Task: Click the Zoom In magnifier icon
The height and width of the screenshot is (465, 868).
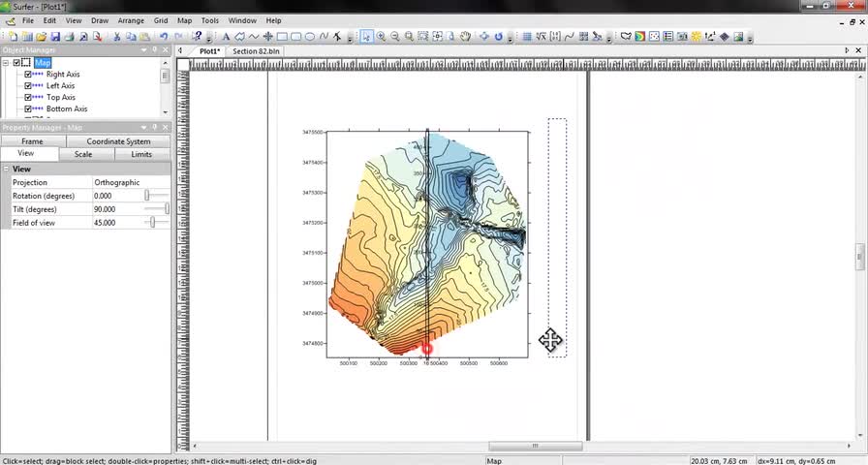Action: pos(381,37)
